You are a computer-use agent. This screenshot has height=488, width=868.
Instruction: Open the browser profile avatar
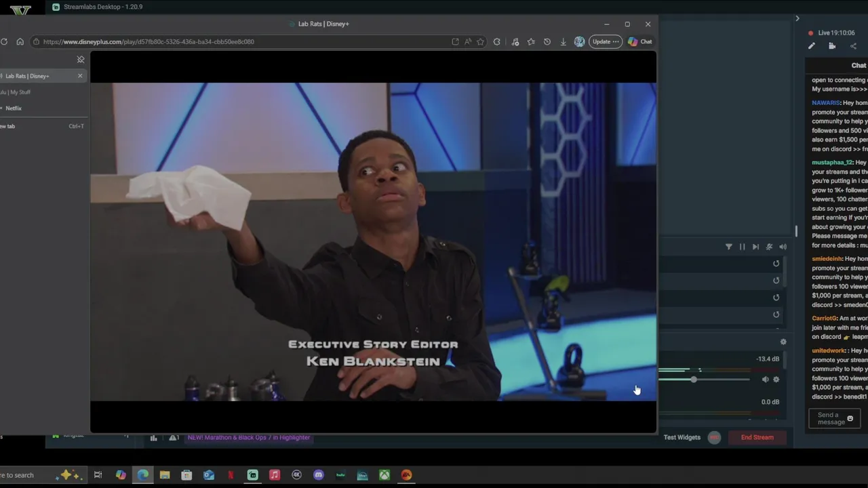tap(579, 41)
